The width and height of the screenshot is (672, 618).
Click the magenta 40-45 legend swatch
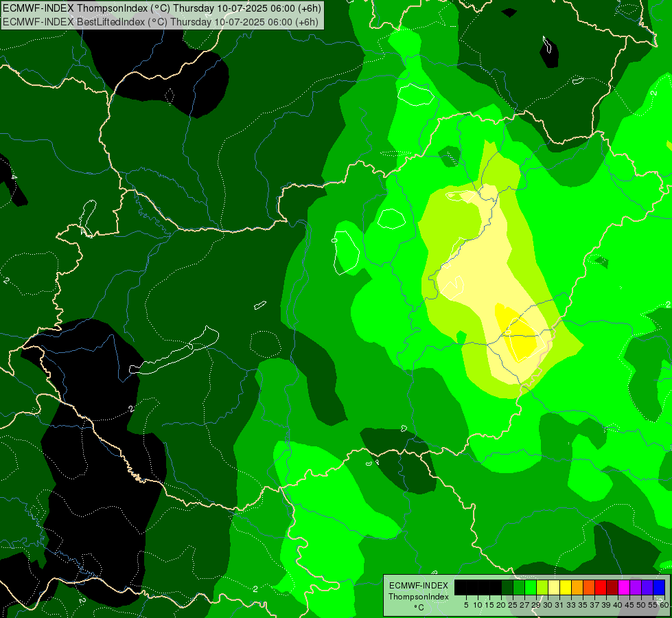623,587
